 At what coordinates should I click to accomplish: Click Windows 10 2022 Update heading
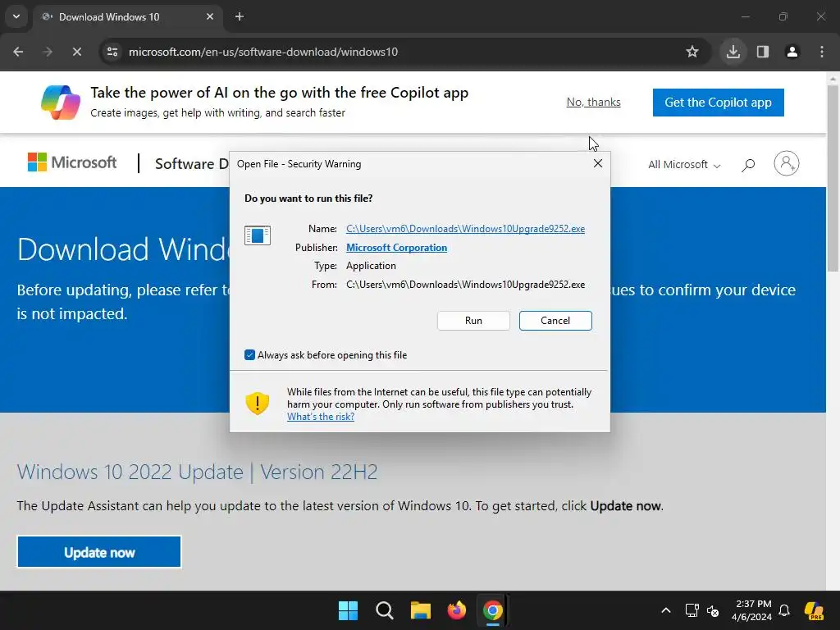[x=197, y=472]
